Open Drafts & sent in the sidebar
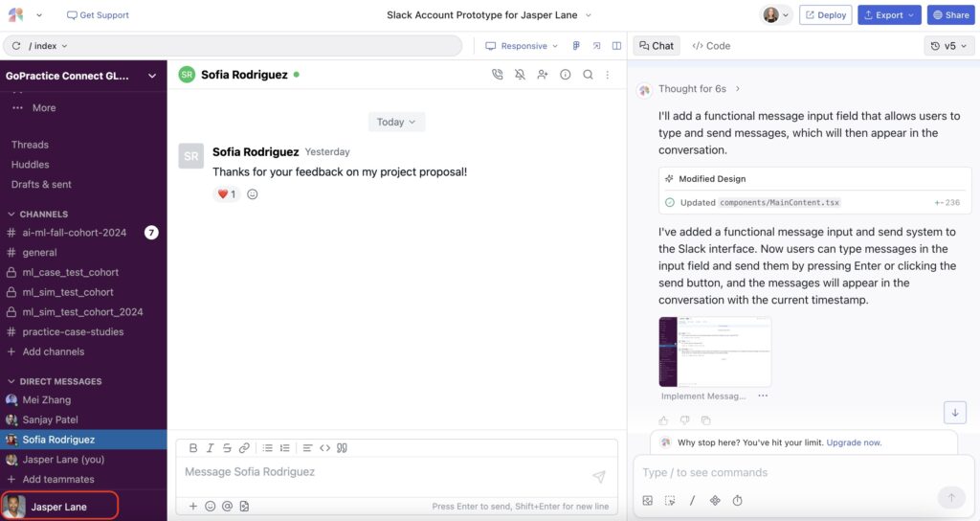Viewport: 980px width, 521px height. click(41, 185)
